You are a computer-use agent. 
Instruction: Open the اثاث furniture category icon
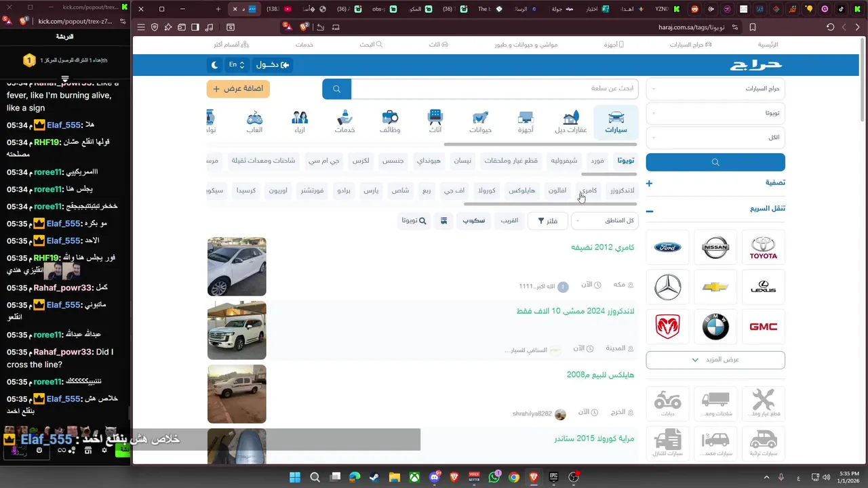click(x=435, y=122)
